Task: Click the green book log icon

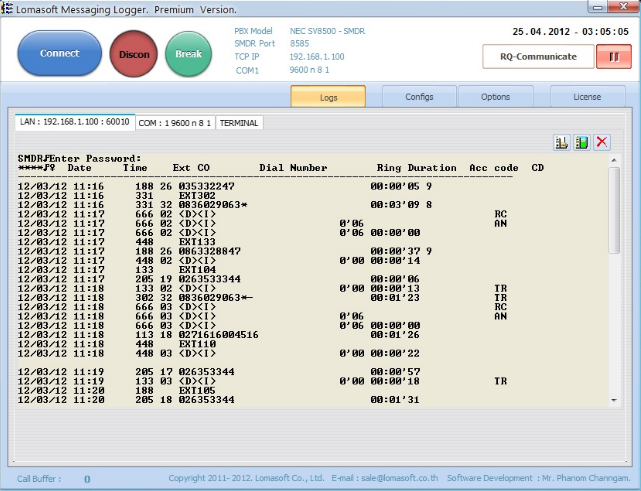Action: click(x=582, y=142)
